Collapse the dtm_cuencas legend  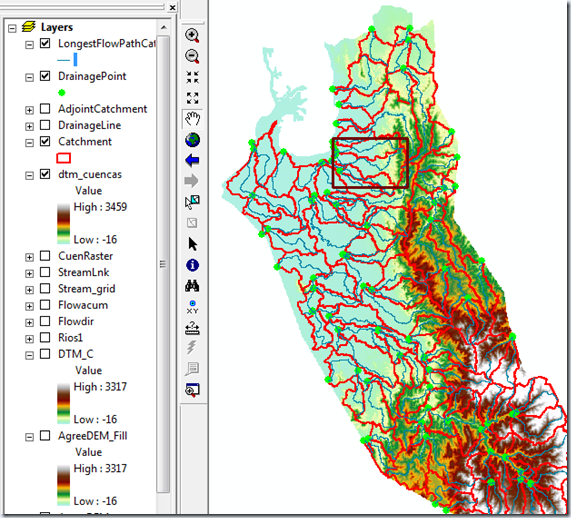pyautogui.click(x=29, y=176)
